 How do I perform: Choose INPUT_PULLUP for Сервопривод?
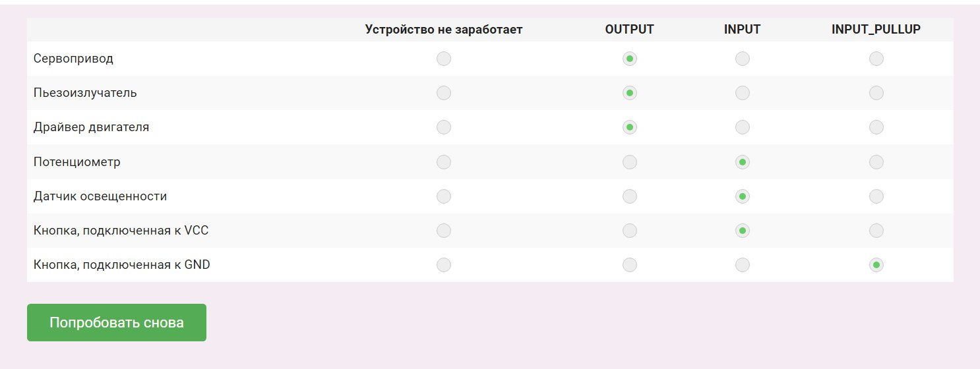tap(876, 59)
